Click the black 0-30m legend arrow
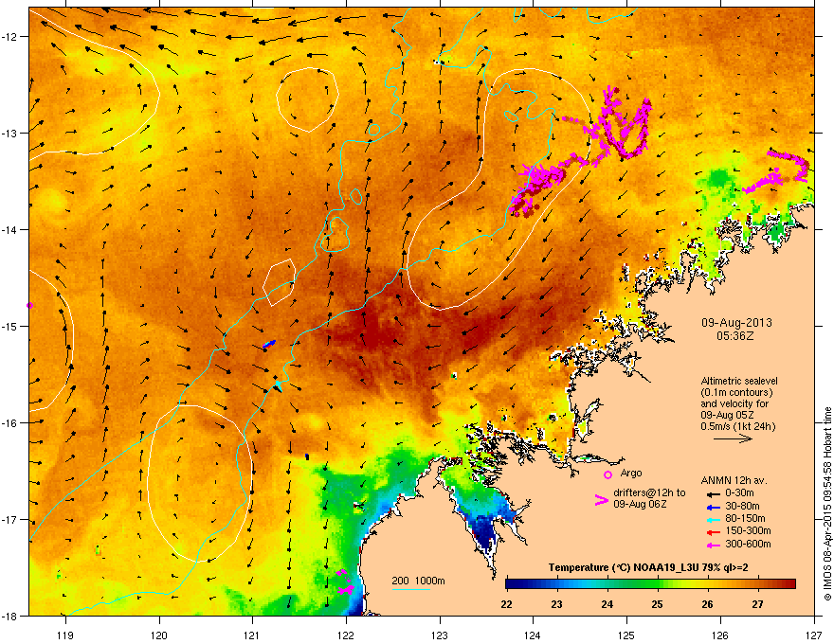 click(713, 494)
